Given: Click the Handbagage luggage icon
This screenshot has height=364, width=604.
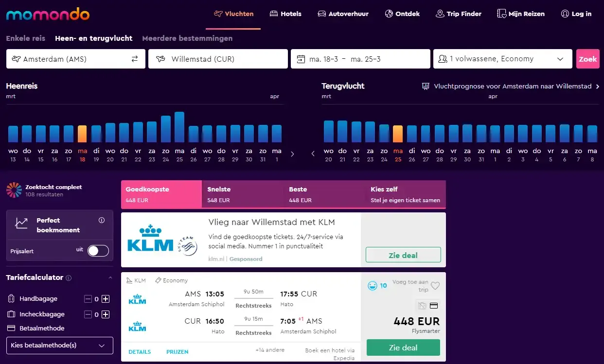Looking at the screenshot, I should click(11, 299).
